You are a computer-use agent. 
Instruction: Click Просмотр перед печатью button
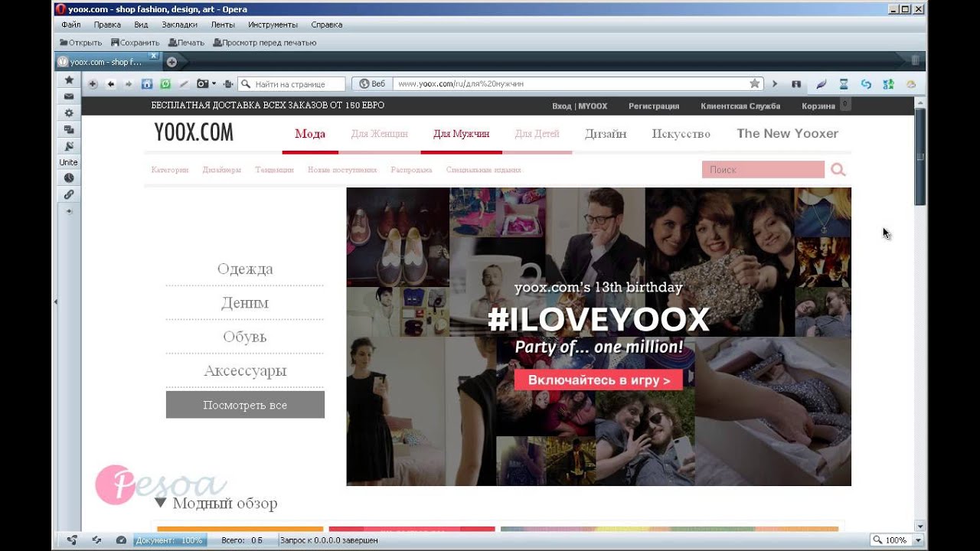(x=265, y=43)
